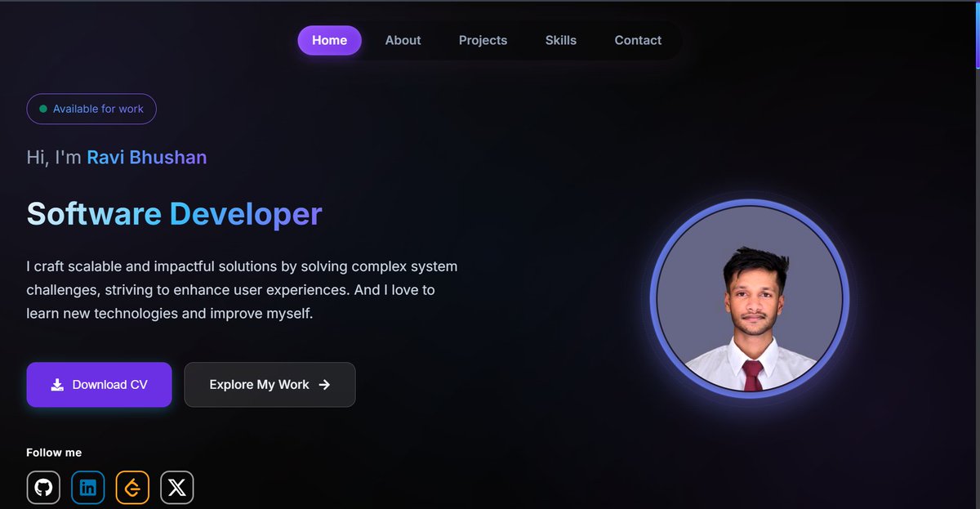Click the Download CV button

pos(99,384)
